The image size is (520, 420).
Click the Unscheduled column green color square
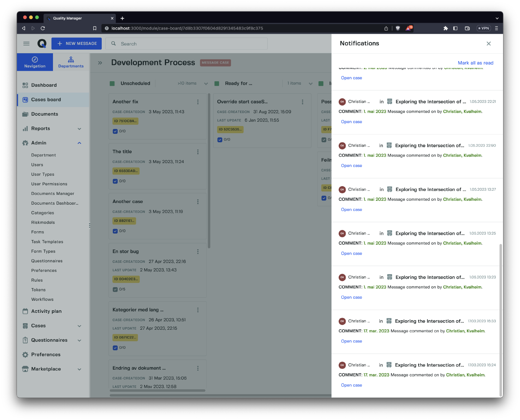click(112, 83)
